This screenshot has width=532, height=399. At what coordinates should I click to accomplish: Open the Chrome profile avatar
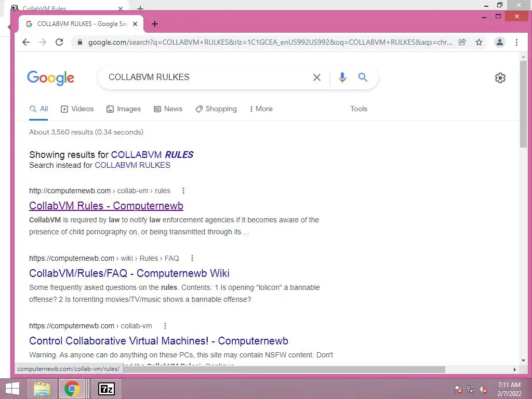click(499, 42)
